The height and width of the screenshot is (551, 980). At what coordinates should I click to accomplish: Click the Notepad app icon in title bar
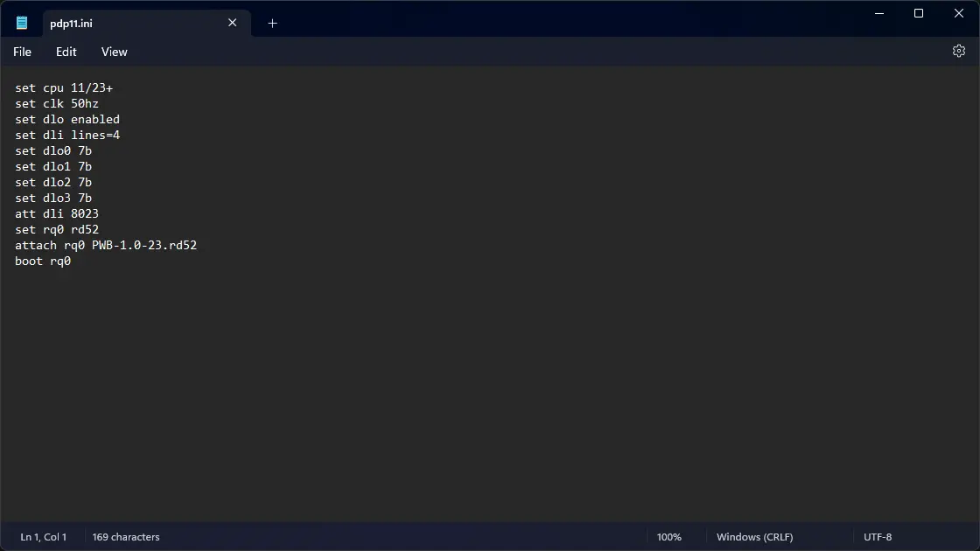pos(22,24)
